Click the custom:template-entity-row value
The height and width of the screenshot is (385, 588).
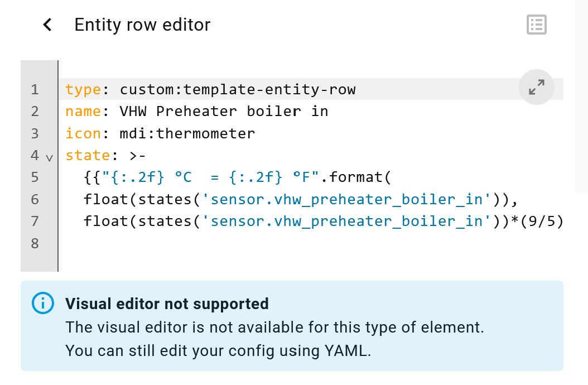click(x=238, y=89)
